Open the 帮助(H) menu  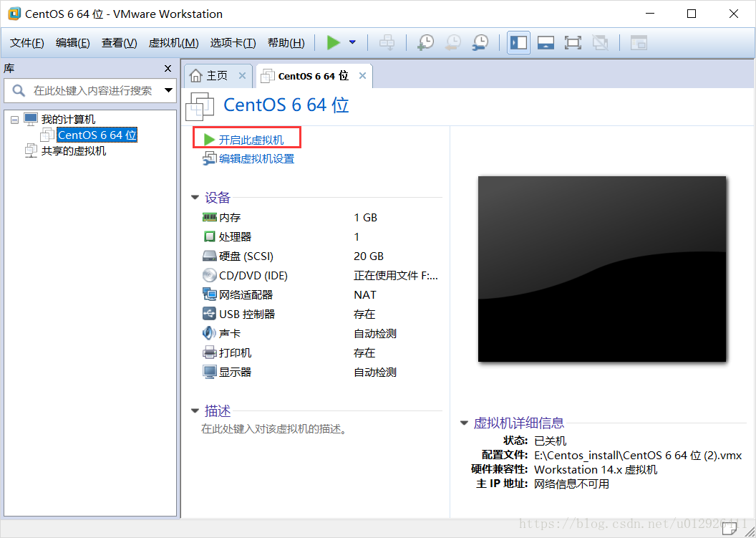(286, 42)
